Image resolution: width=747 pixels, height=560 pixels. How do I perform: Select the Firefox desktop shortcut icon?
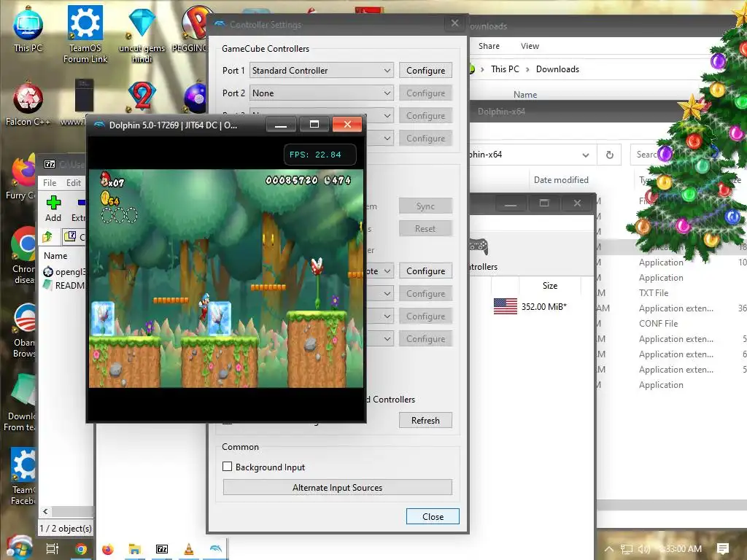21,176
